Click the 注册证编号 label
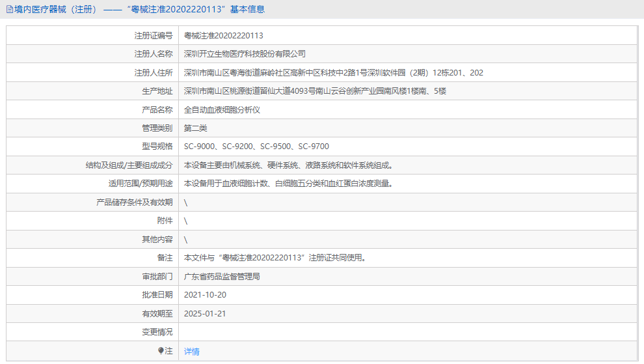The height and width of the screenshot is (364, 644). (x=154, y=36)
